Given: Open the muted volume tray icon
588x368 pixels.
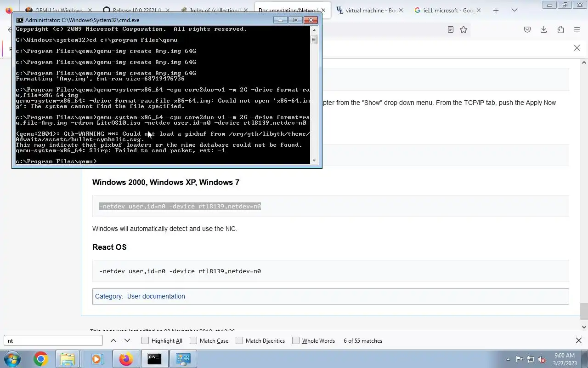Looking at the screenshot, I should [x=542, y=359].
